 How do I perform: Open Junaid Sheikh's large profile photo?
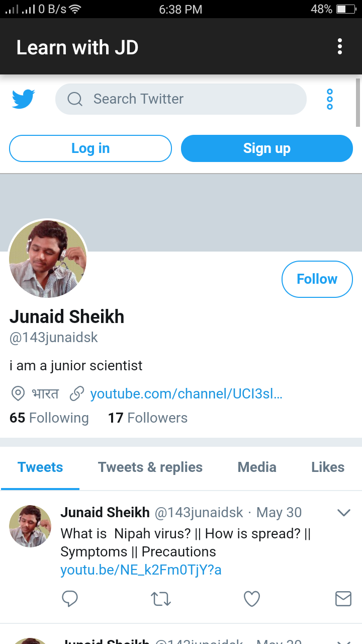[x=48, y=259]
